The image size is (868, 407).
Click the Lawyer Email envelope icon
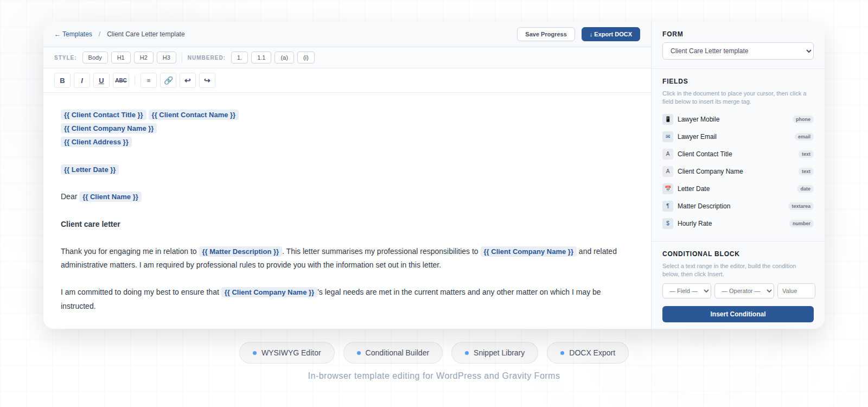668,137
